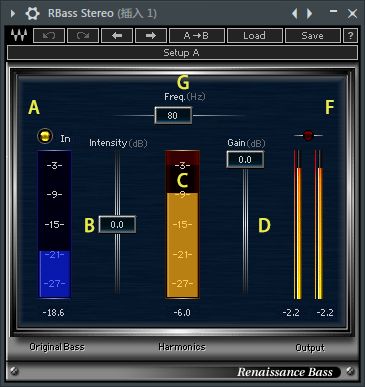
Task: Open the Load preset menu
Action: pos(255,35)
